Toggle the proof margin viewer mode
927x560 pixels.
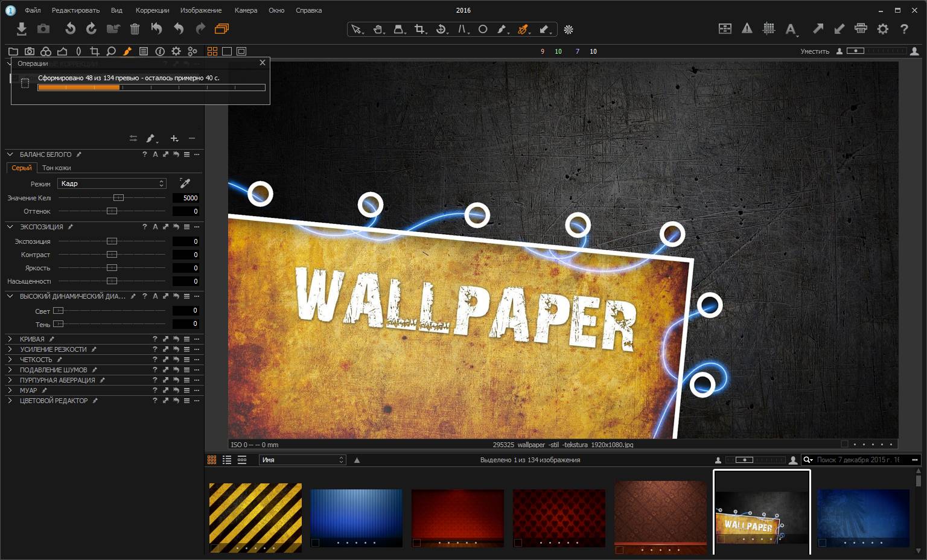(x=241, y=51)
